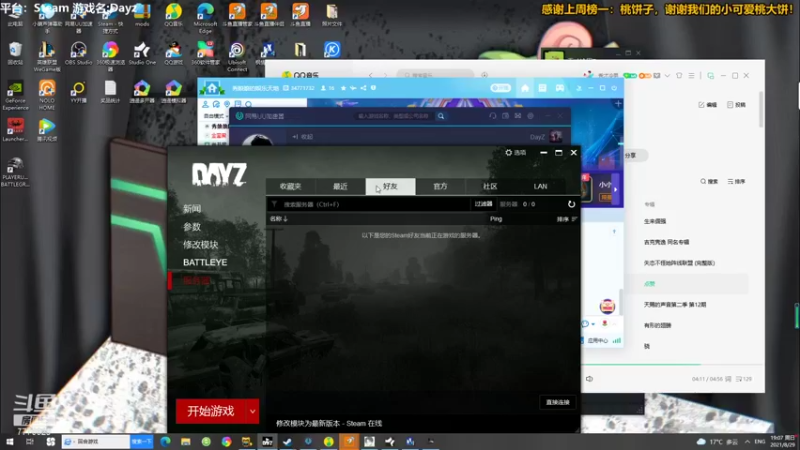Open File Explorer from the taskbar
The height and width of the screenshot is (450, 800).
coord(186,442)
